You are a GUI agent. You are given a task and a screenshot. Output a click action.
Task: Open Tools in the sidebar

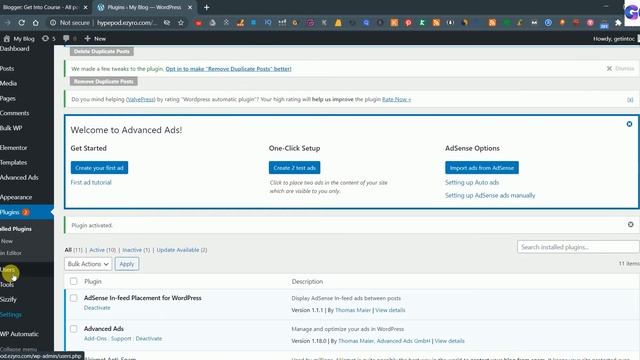tap(7, 284)
